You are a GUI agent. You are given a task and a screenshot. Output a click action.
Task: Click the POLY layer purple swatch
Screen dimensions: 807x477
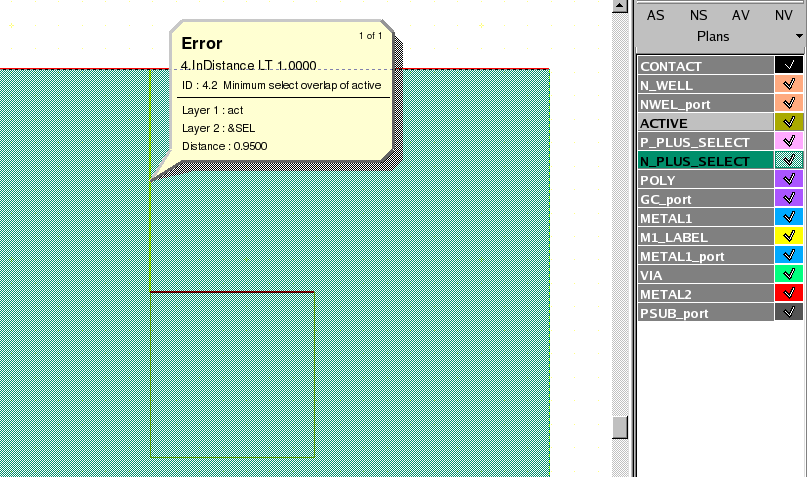point(788,180)
